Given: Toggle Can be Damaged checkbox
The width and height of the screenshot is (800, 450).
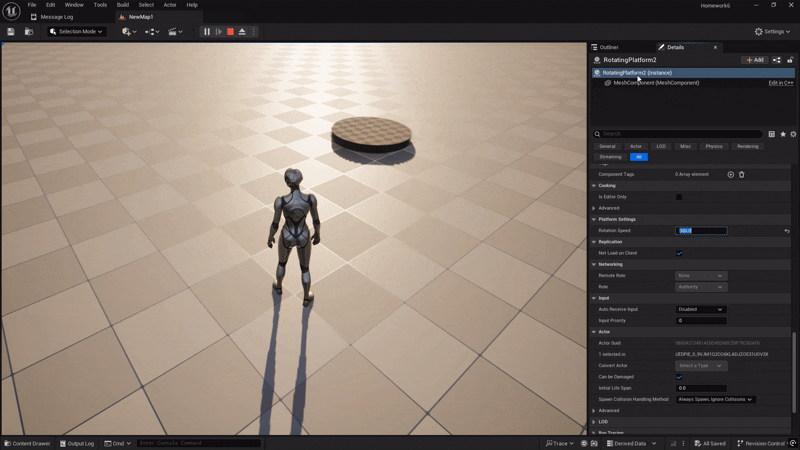Looking at the screenshot, I should pos(679,377).
